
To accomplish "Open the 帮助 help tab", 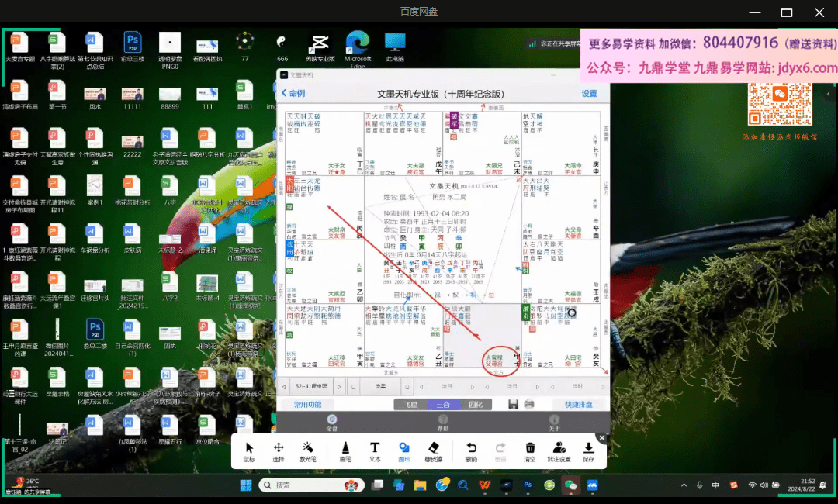I will 443,423.
